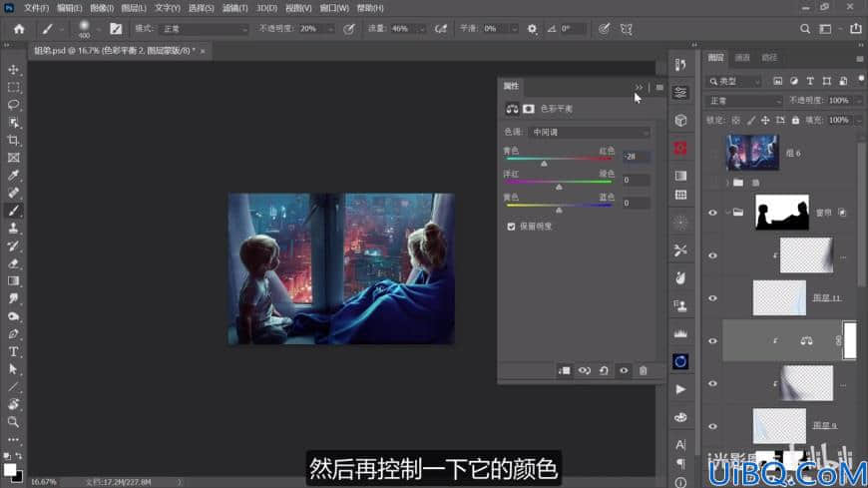This screenshot has height=488, width=868.
Task: Reset adjustment defaults in Properties panel
Action: coord(604,370)
